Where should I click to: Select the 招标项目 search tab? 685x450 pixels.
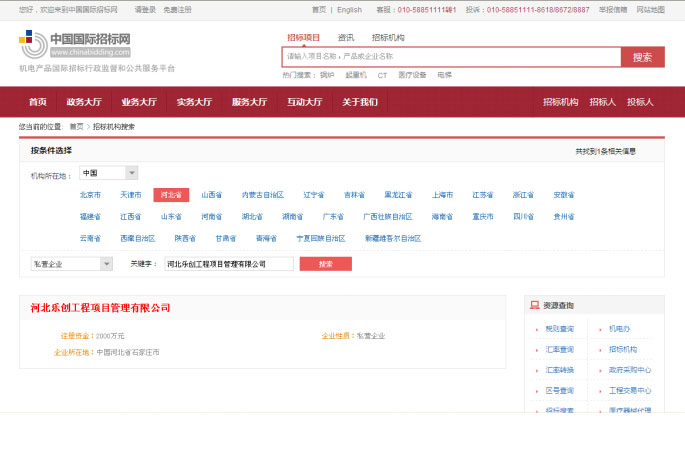303,38
